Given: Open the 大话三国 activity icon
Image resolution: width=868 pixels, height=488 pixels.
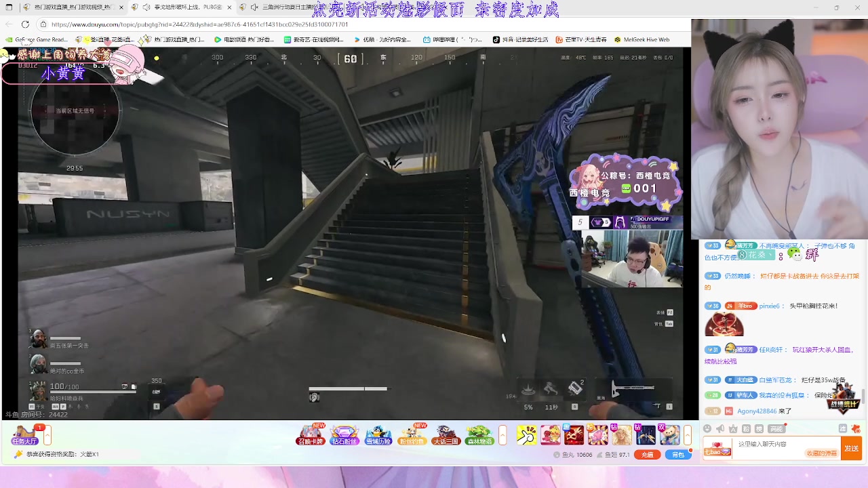Looking at the screenshot, I should click(x=446, y=434).
